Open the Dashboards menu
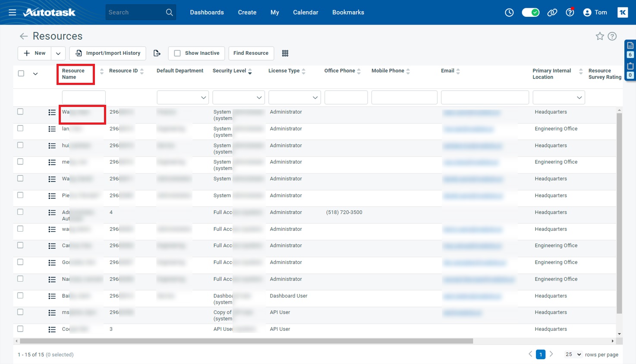Viewport: 636px width, 364px height. point(207,13)
